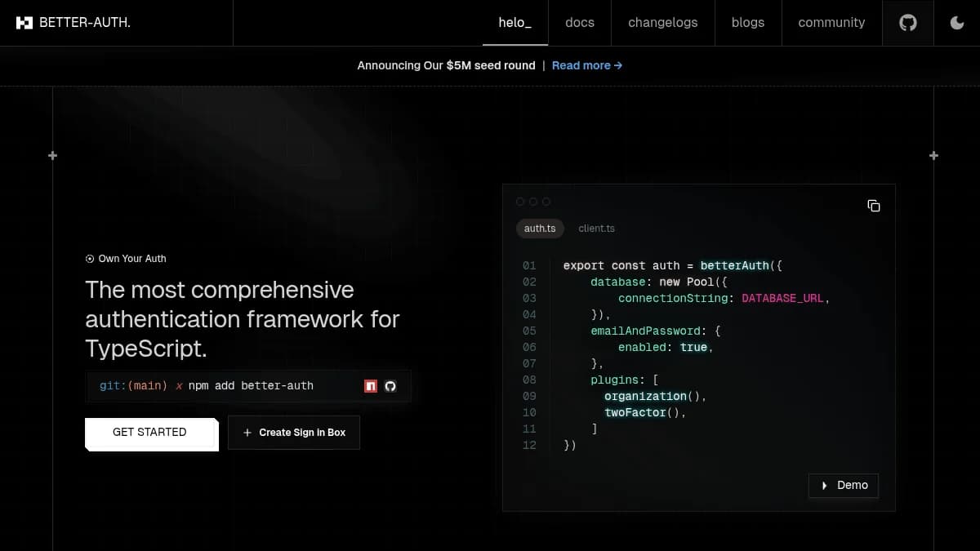The width and height of the screenshot is (980, 551).
Task: Click the helo_ navigation link
Action: (514, 22)
